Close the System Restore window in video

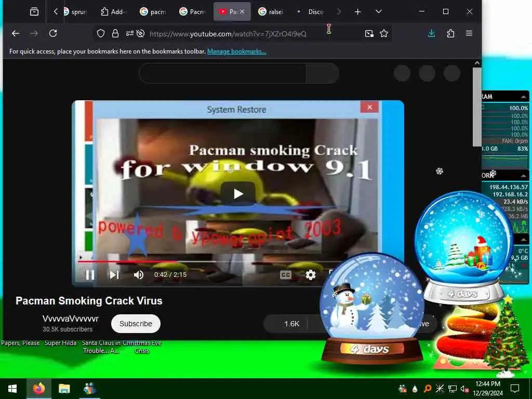(x=370, y=107)
